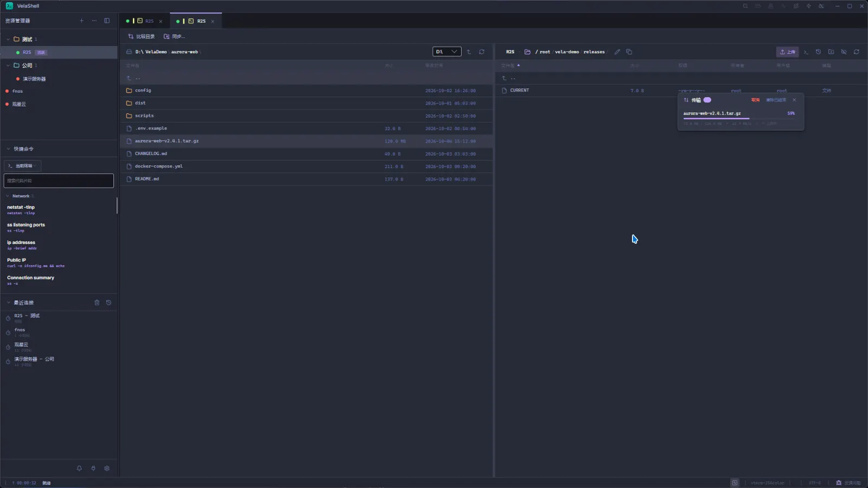Click the 上传 upload button
Viewport: 868px width, 488px height.
point(787,52)
